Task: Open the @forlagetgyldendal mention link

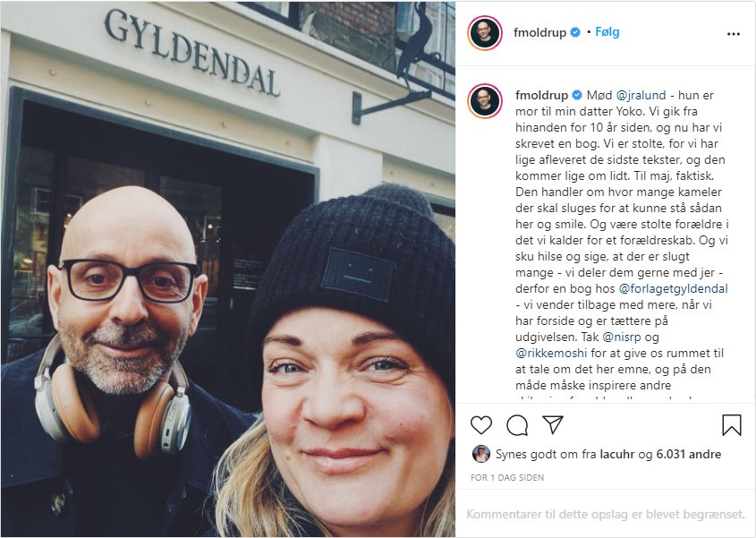Action: [673, 288]
